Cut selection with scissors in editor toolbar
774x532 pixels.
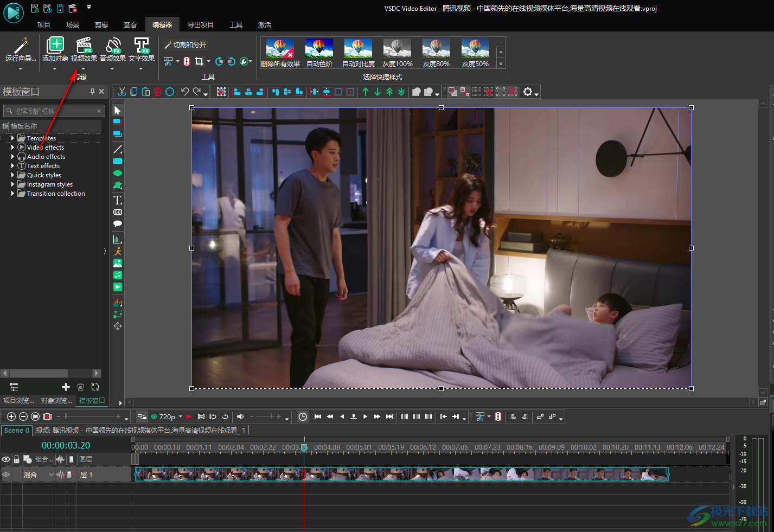pos(122,92)
